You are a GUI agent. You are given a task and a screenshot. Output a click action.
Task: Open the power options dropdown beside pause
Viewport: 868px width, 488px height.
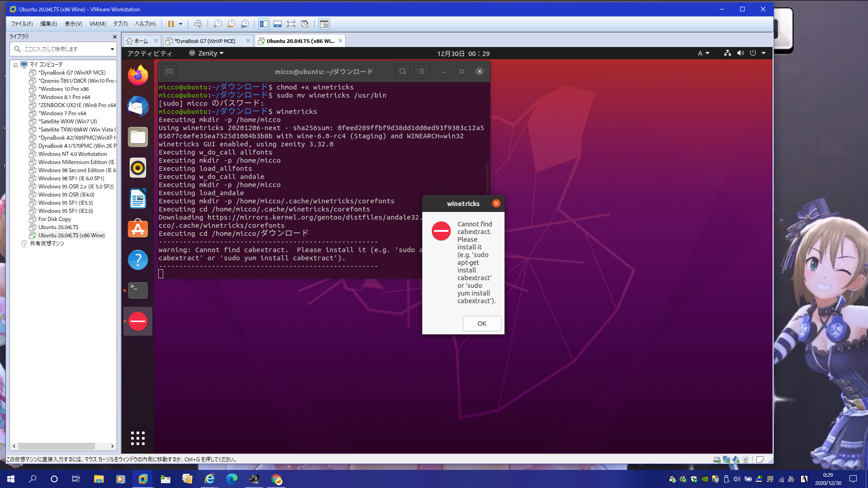[x=180, y=24]
